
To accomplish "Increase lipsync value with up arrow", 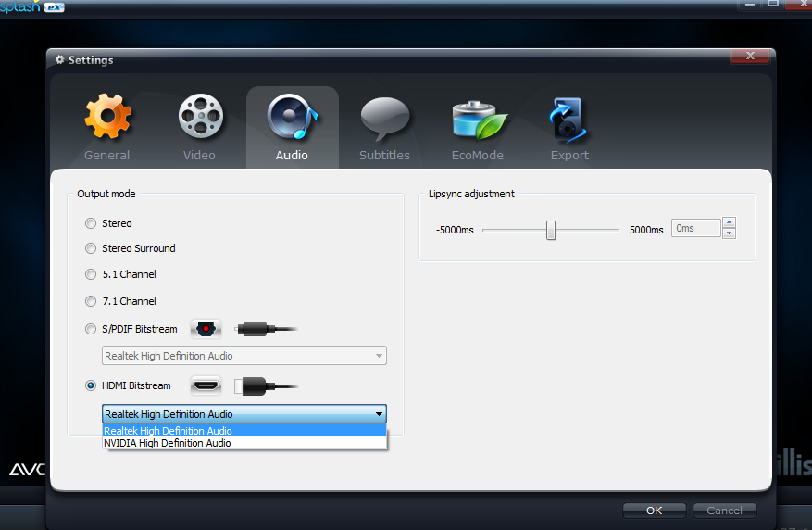I will [x=730, y=222].
